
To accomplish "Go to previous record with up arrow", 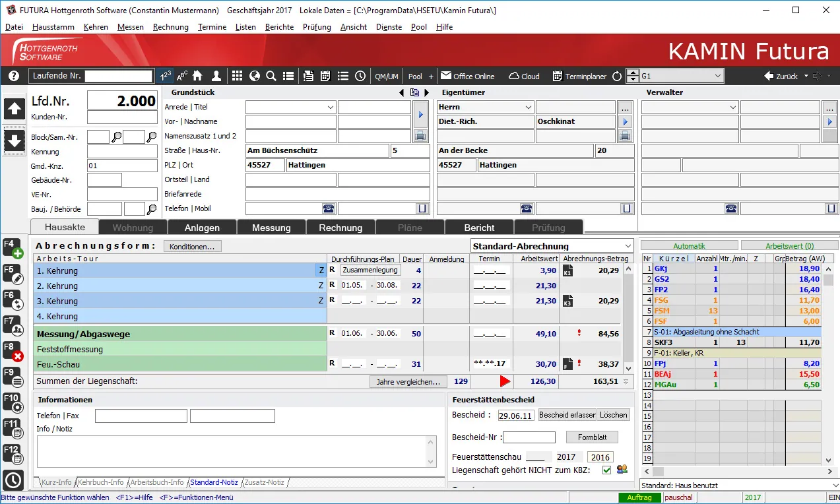I will coord(15,109).
